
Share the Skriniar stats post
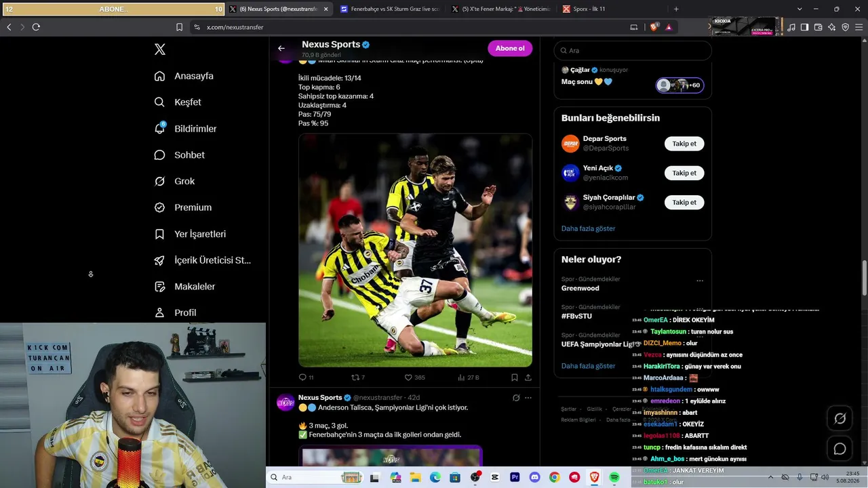(x=528, y=378)
